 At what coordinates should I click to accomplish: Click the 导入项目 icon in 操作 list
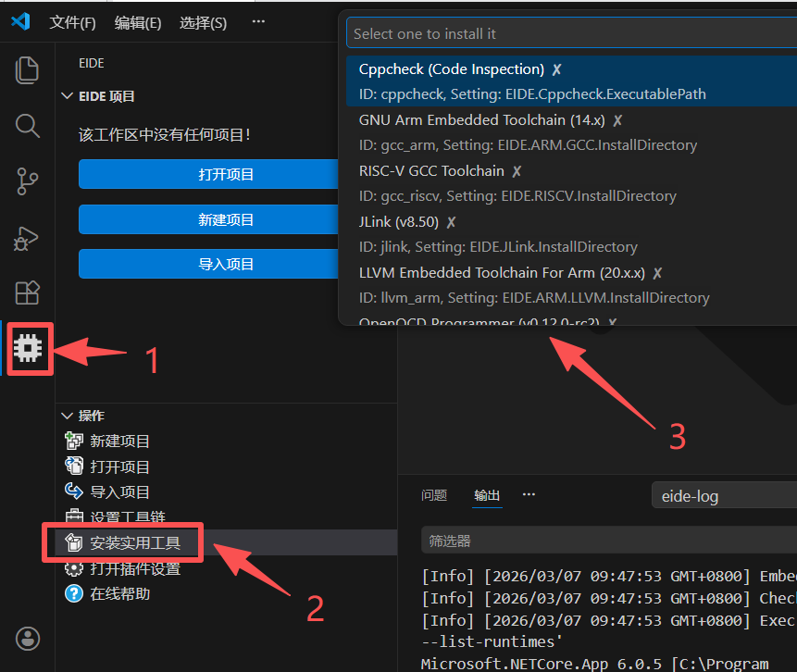74,491
